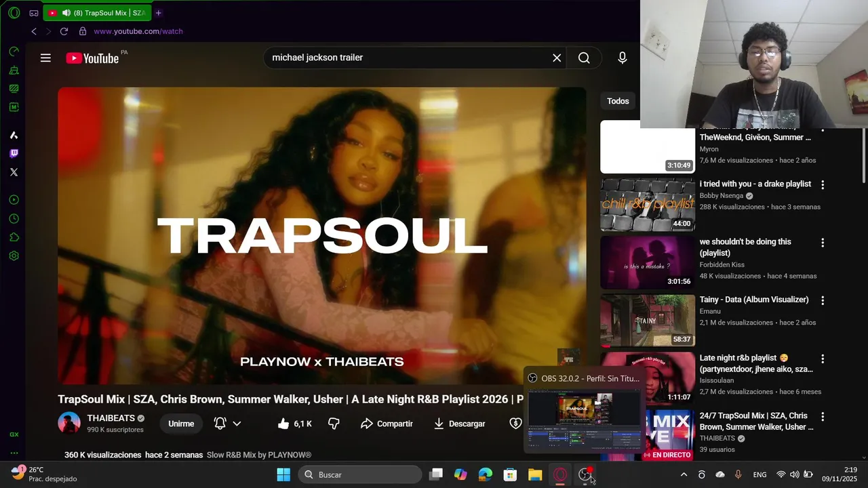Open GX Cleaner broom icon in sidebar
Image resolution: width=868 pixels, height=488 pixels.
pos(14,70)
